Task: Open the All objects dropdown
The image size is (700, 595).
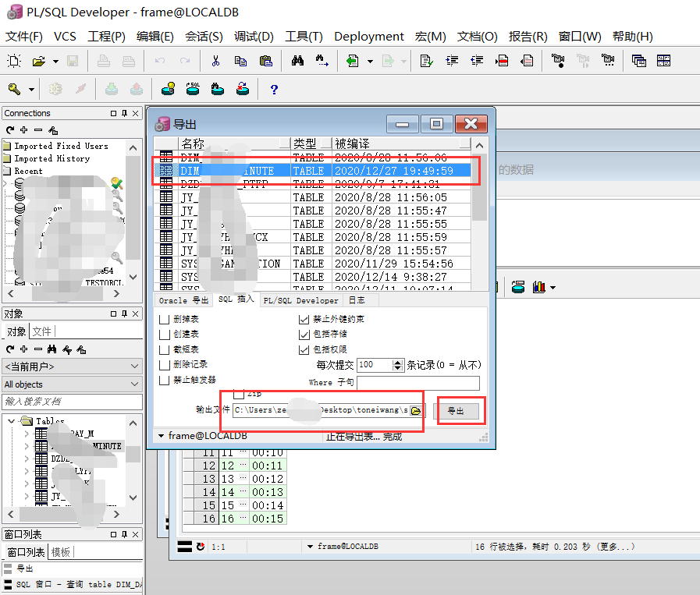Action: click(137, 382)
